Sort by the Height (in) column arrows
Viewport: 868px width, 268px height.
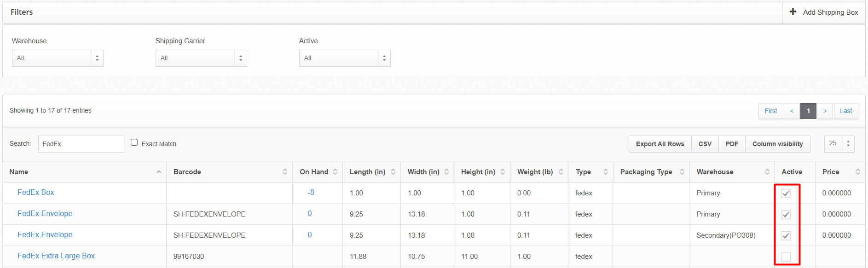pos(503,172)
